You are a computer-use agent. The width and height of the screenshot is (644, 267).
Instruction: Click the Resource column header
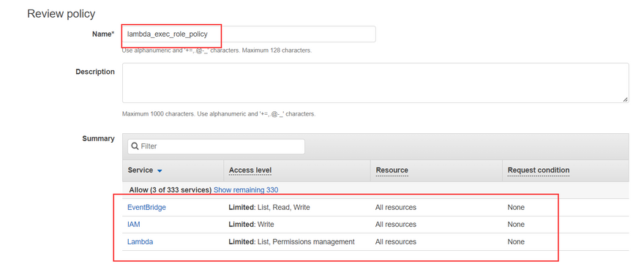392,170
